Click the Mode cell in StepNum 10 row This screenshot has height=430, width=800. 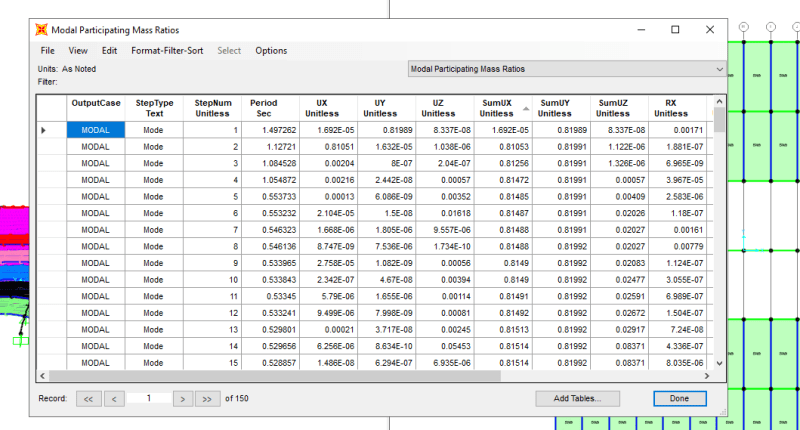pos(154,280)
